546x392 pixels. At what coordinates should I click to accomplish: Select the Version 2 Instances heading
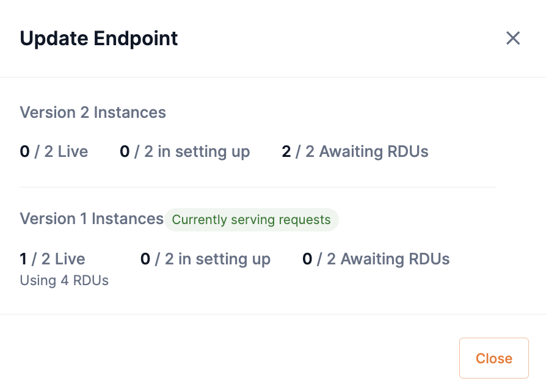pos(93,112)
